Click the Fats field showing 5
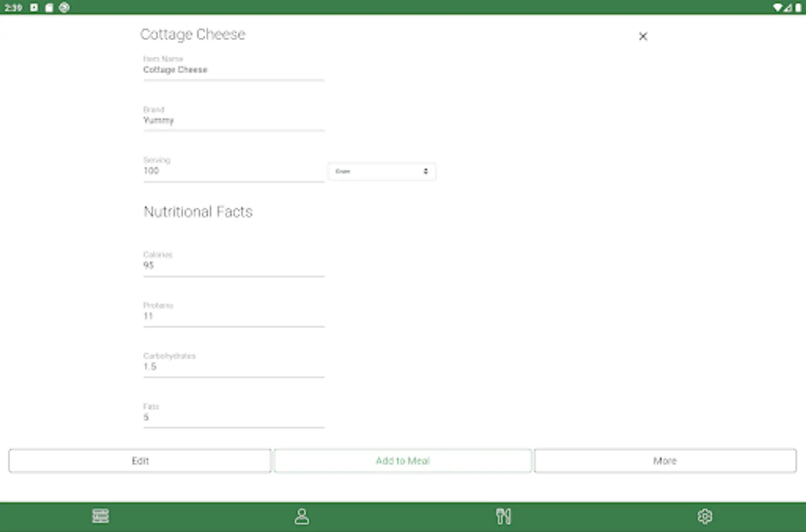 coord(234,417)
